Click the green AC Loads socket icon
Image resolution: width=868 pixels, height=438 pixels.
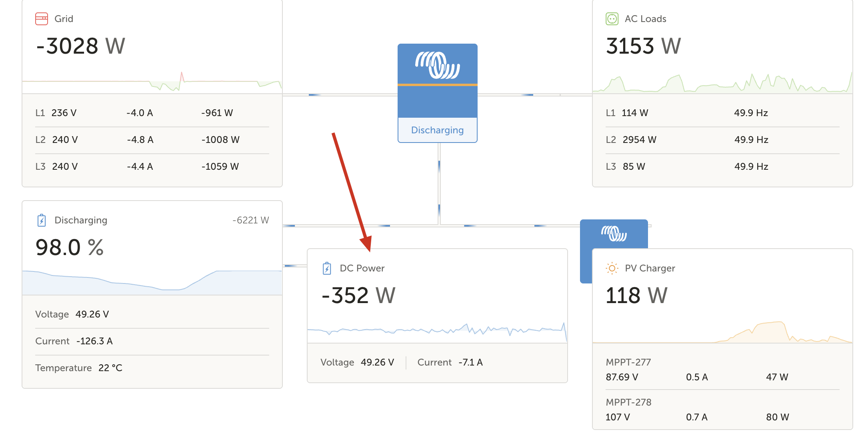tap(612, 19)
